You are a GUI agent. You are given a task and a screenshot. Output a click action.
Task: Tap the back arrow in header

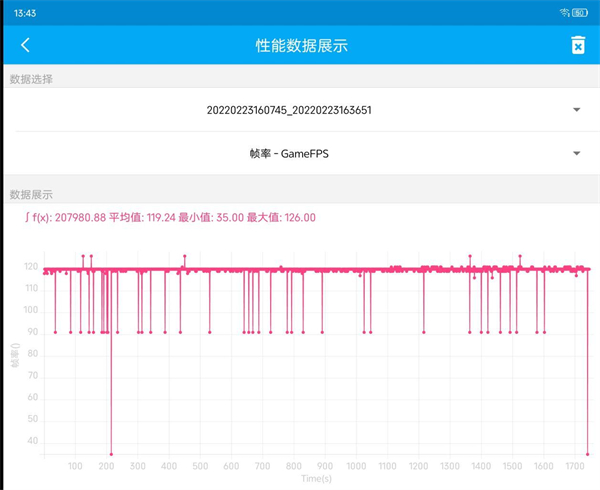[25, 45]
